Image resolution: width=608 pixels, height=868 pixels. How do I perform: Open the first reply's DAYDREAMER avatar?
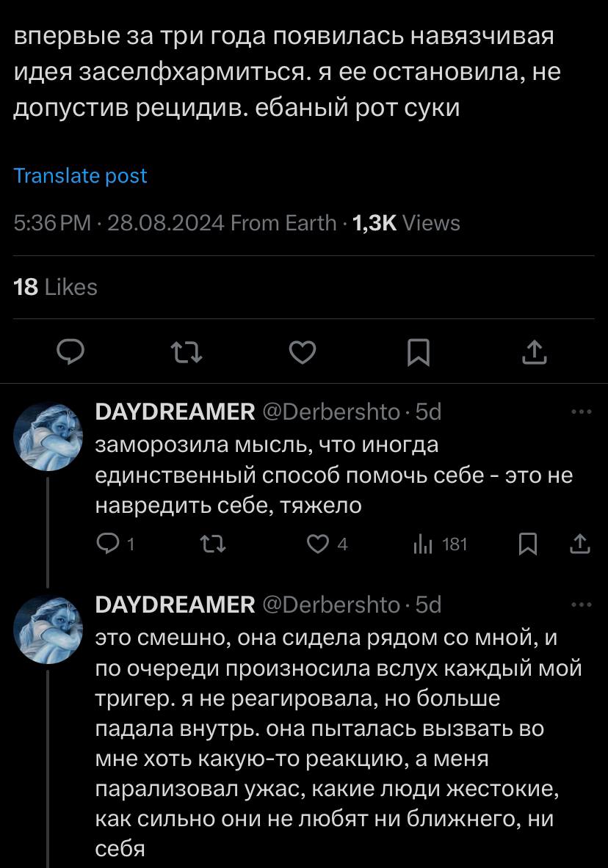point(46,437)
